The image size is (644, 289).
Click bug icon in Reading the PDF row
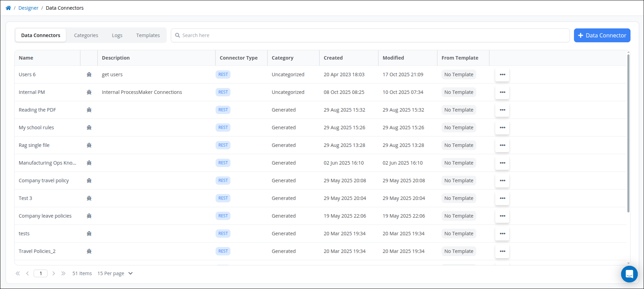[x=89, y=110]
